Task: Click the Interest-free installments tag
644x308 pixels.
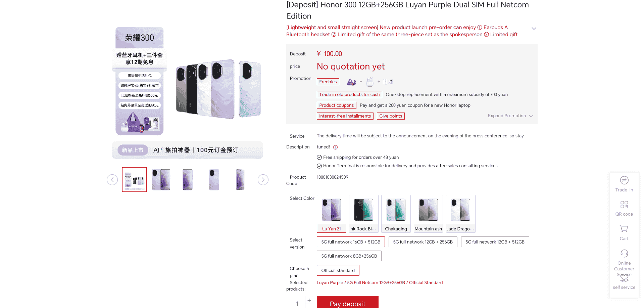Action: 345,116
